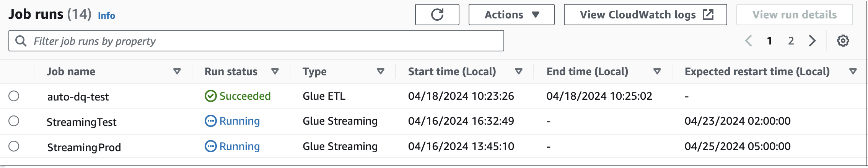Open View CloudWatch logs

click(x=645, y=15)
